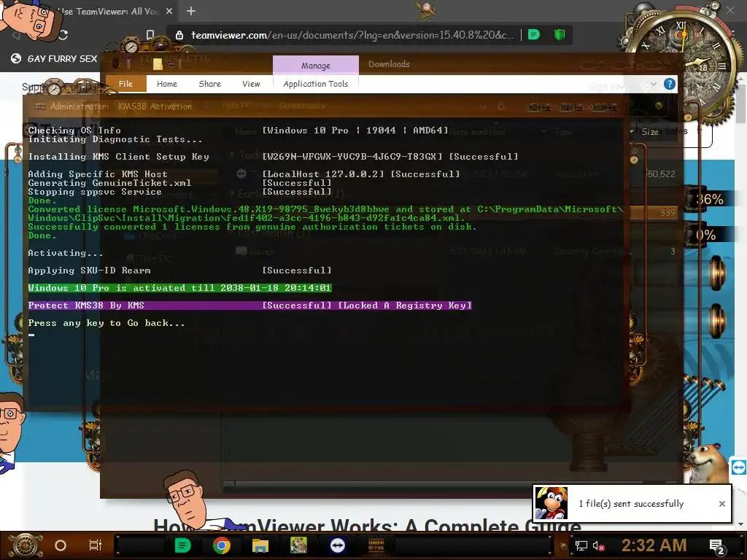
Task: Switch to the Share ribbon tab
Action: [x=209, y=84]
